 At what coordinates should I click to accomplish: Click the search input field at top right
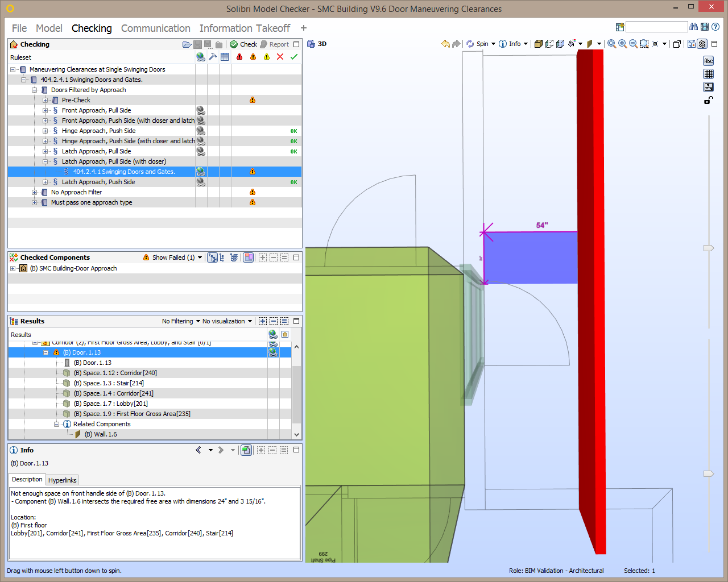coord(656,27)
